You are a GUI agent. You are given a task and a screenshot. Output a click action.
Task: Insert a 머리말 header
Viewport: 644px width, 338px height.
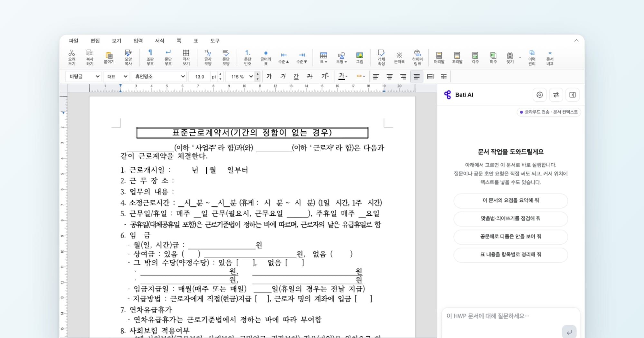[439, 57]
